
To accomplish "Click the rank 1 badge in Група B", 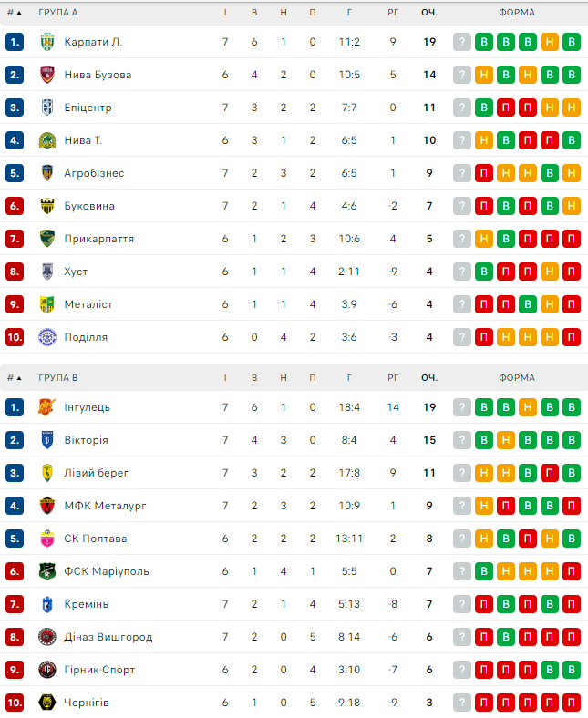I will [x=14, y=407].
